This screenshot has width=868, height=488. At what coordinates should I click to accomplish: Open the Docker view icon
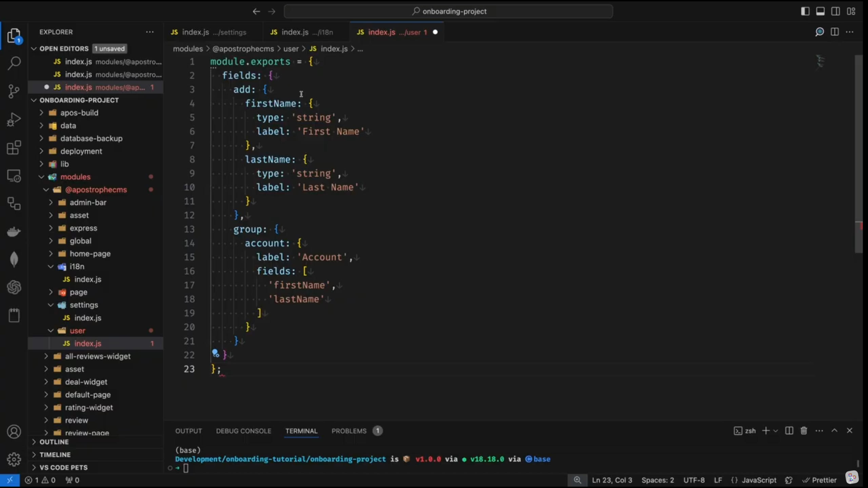[14, 232]
